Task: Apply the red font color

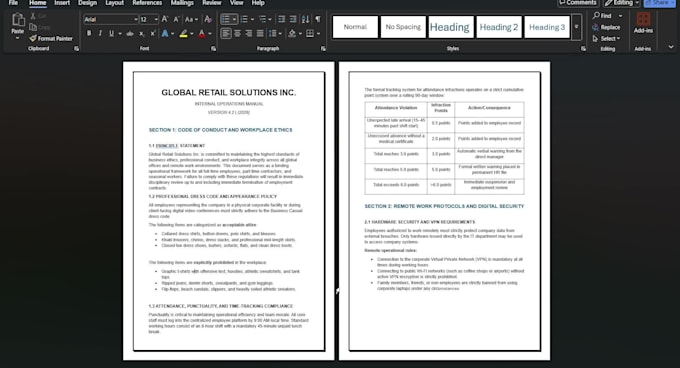Action: pyautogui.click(x=202, y=34)
